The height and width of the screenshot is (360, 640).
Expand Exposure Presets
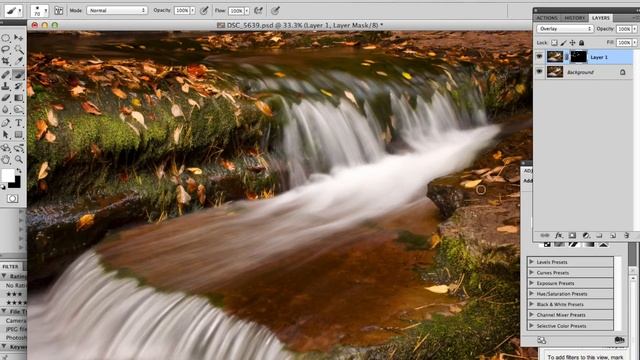click(531, 283)
